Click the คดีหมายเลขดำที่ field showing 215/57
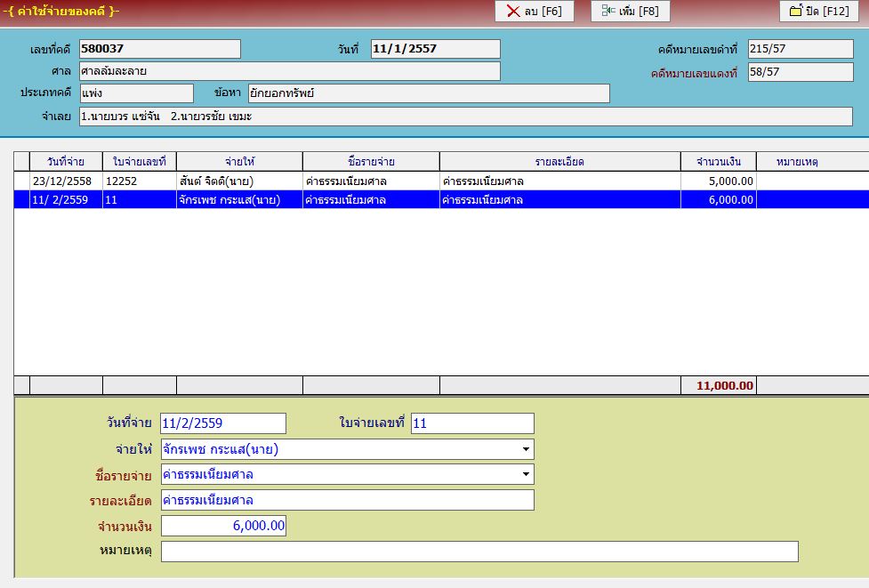 click(x=801, y=49)
